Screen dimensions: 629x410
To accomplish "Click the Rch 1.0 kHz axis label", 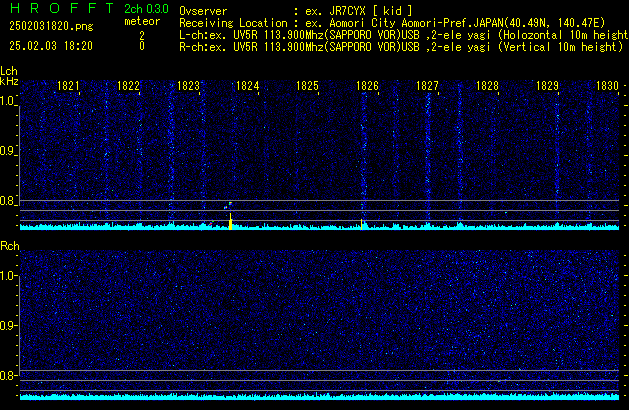I will click(x=7, y=276).
